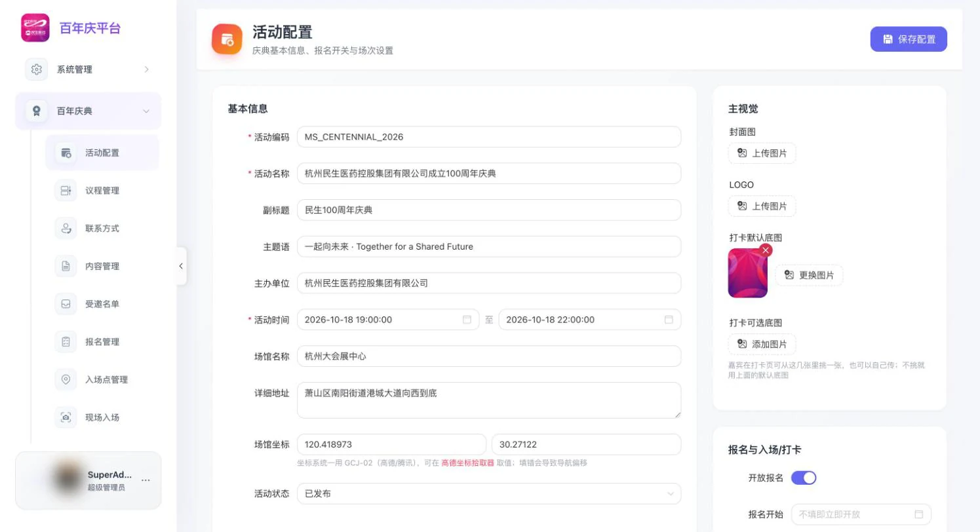980x532 pixels.
Task: Remove the 打卡默认底图 image with the red X
Action: (766, 250)
